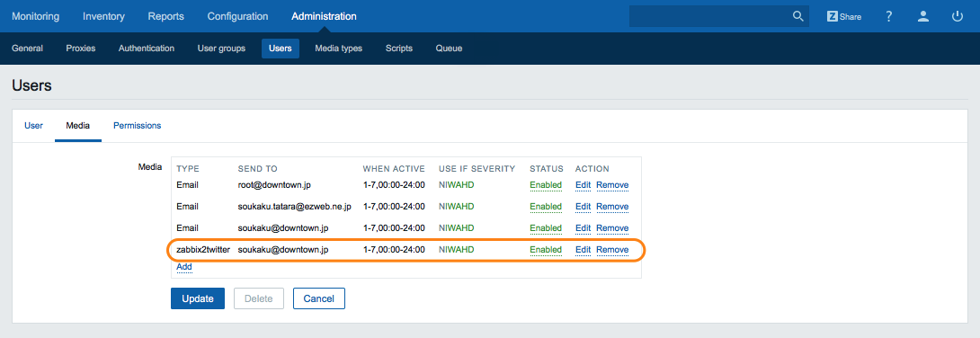Go to the Queue submenu

(449, 49)
